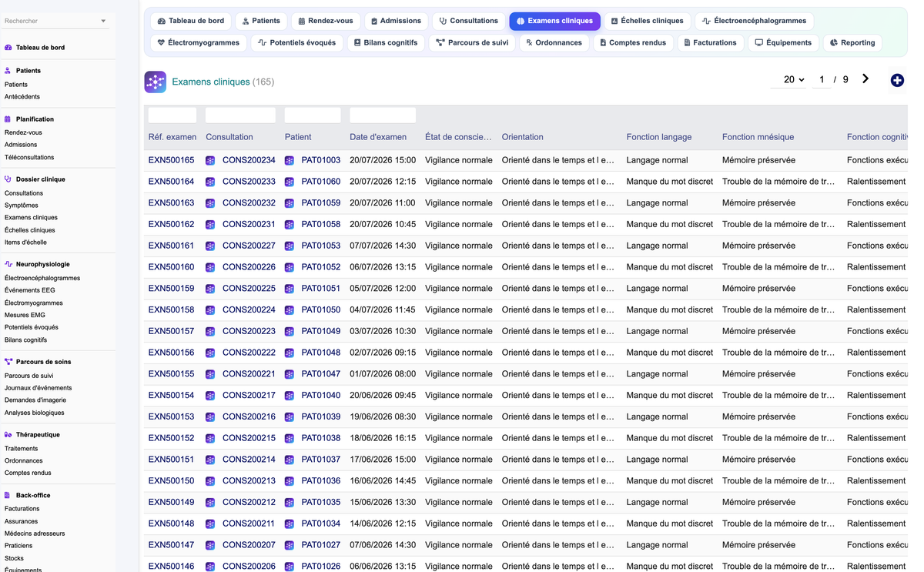This screenshot has height=572, width=924.
Task: Click patient icon beside PAT01060
Action: coord(290,182)
